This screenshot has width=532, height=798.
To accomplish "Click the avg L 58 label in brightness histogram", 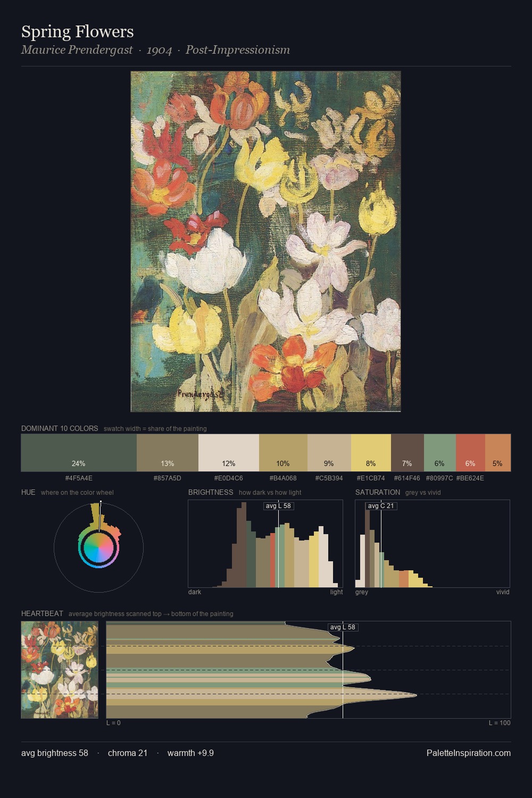I will (279, 506).
